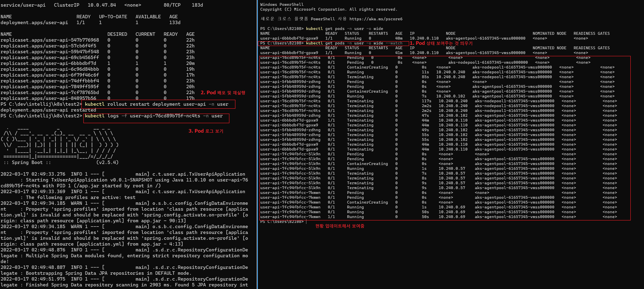Click the '(v2.5.4)' Spring Boot version text

pyautogui.click(x=107, y=162)
